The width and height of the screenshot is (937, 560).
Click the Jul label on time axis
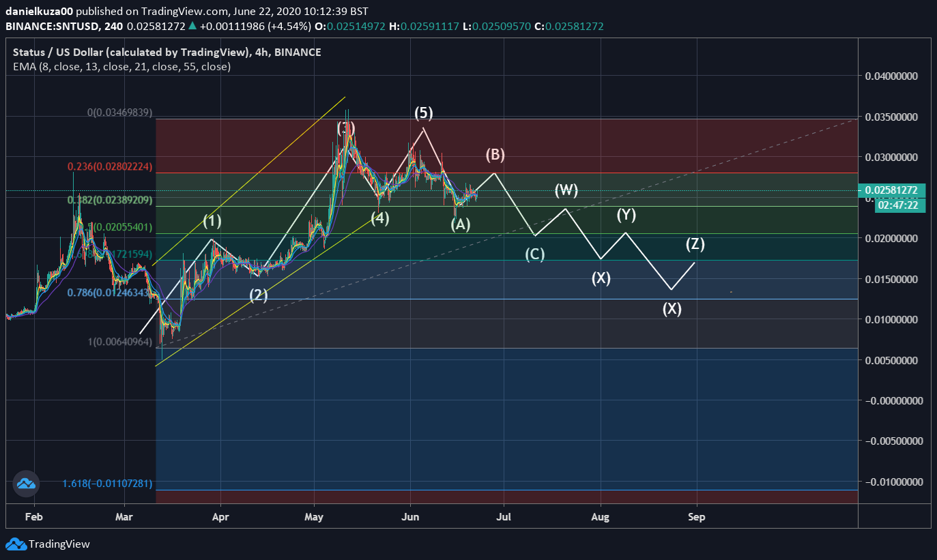pos(504,517)
